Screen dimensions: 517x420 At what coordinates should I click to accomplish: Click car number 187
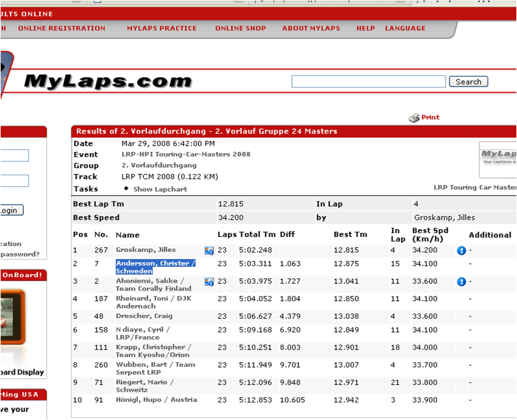click(101, 299)
